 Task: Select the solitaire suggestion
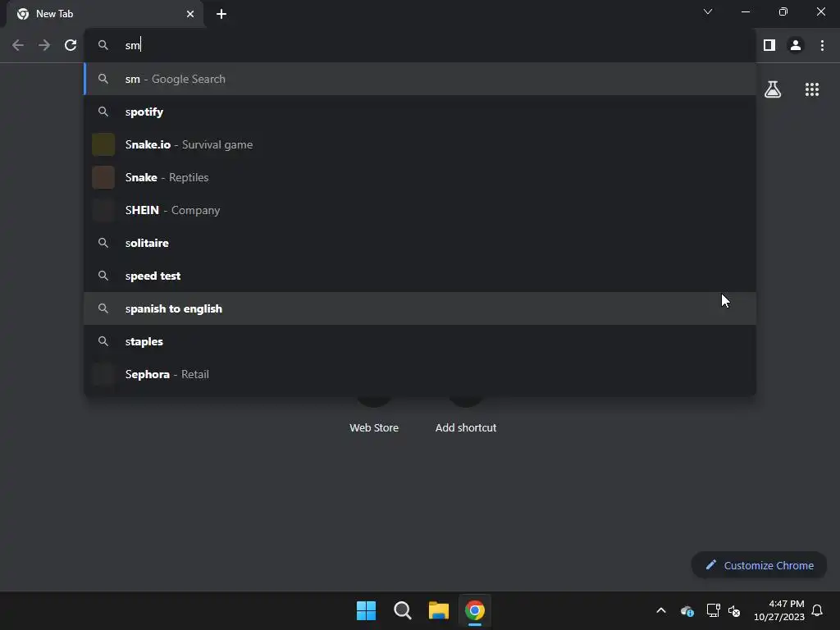[420, 243]
